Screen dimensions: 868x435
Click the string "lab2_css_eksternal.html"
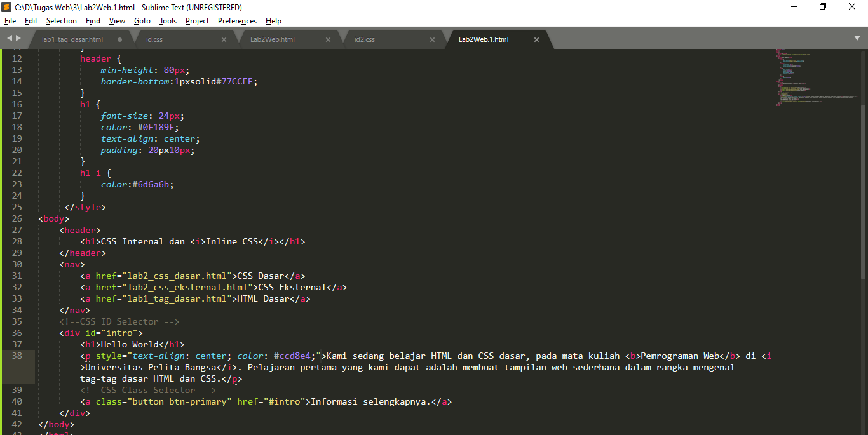click(187, 287)
